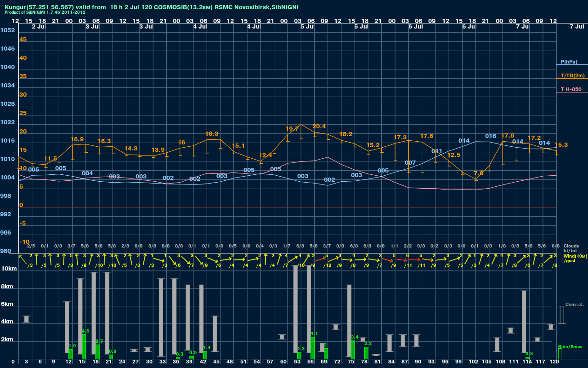Click the 15.1 temperature value
Image resolution: width=588 pixels, height=368 pixels.
point(238,146)
